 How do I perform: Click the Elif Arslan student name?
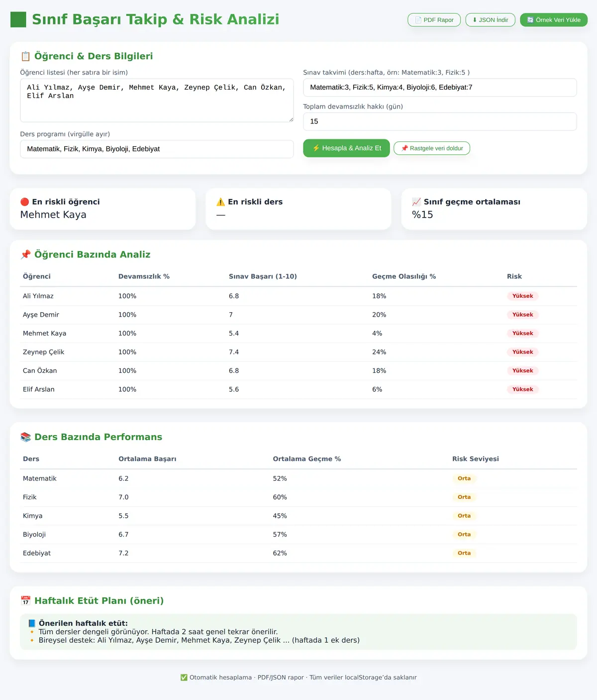pyautogui.click(x=39, y=389)
